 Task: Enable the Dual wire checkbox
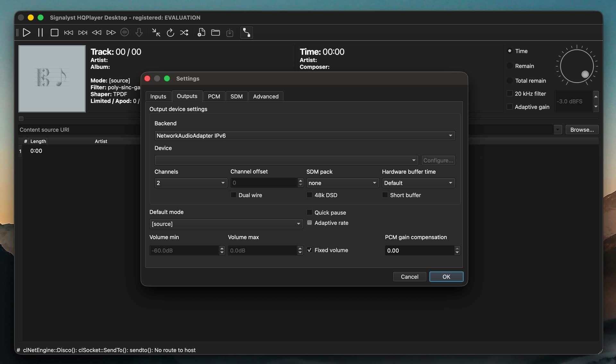tap(234, 195)
